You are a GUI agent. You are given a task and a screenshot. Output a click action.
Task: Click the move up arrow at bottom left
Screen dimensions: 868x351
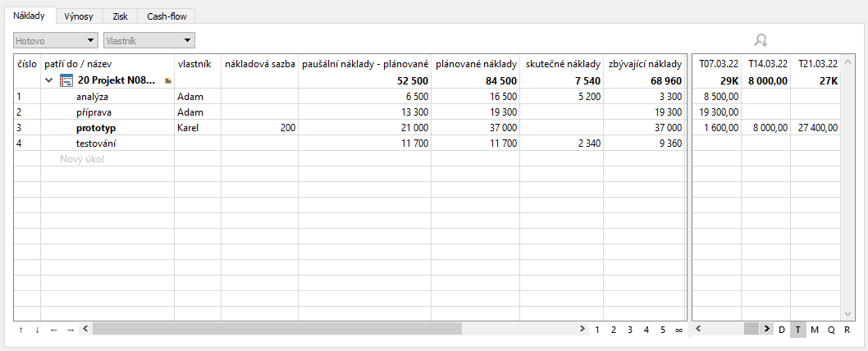pyautogui.click(x=21, y=330)
